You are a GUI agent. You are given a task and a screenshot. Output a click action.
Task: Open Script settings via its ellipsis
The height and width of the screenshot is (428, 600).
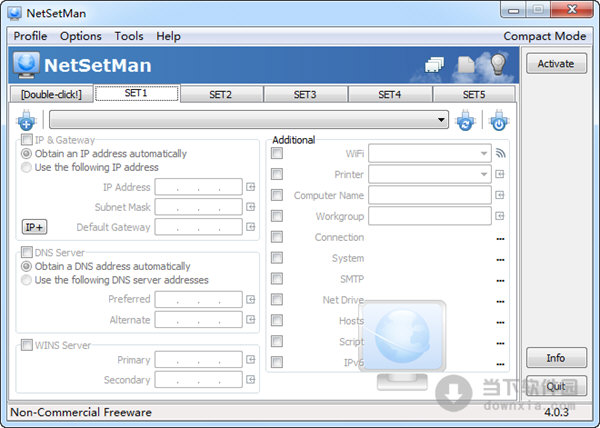coord(500,343)
